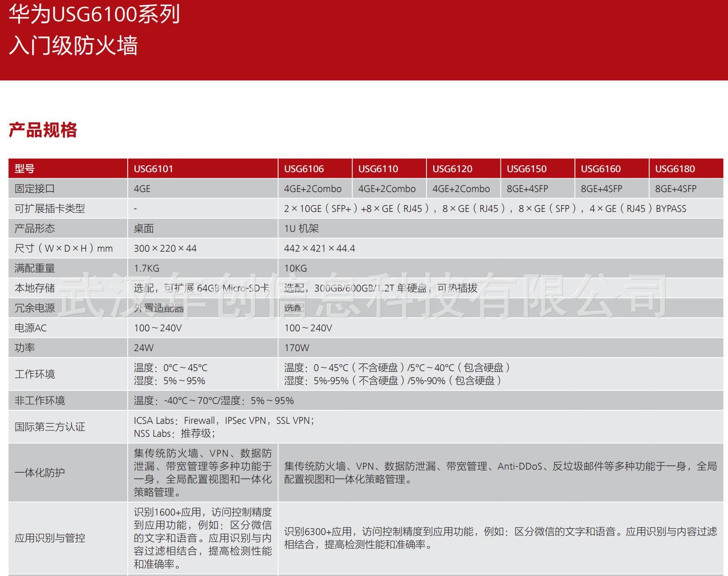728x576 pixels.
Task: Select the "识别1600+应用" description cell
Action: tap(203, 538)
